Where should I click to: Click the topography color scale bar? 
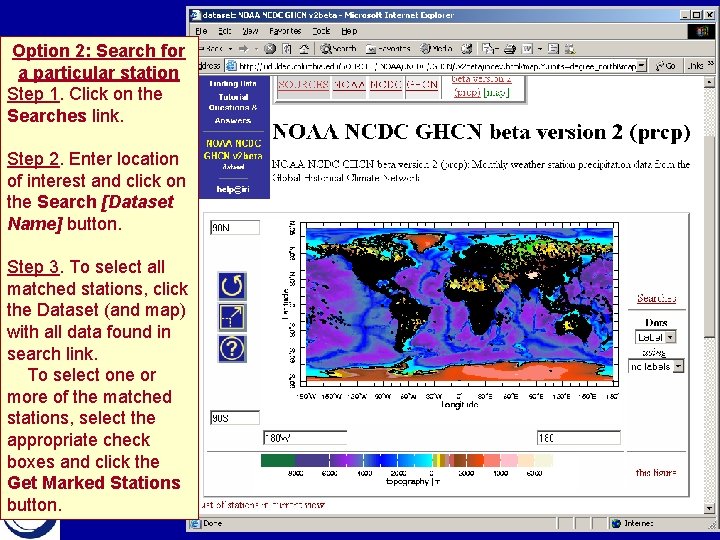tap(407, 461)
